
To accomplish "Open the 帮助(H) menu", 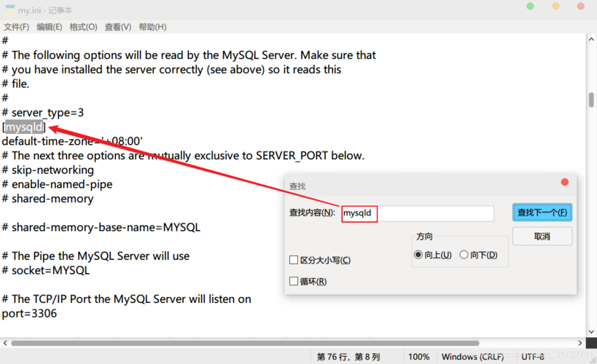I will tap(152, 27).
